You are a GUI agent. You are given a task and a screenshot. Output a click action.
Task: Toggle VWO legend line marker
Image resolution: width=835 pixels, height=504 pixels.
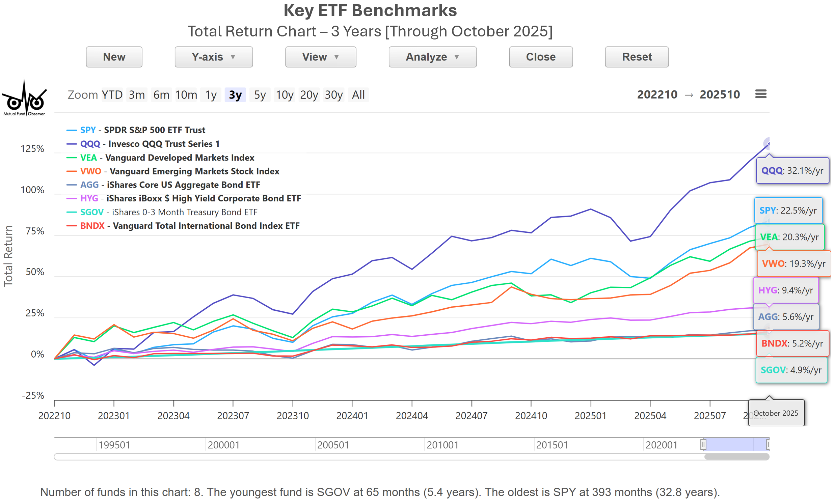click(72, 171)
